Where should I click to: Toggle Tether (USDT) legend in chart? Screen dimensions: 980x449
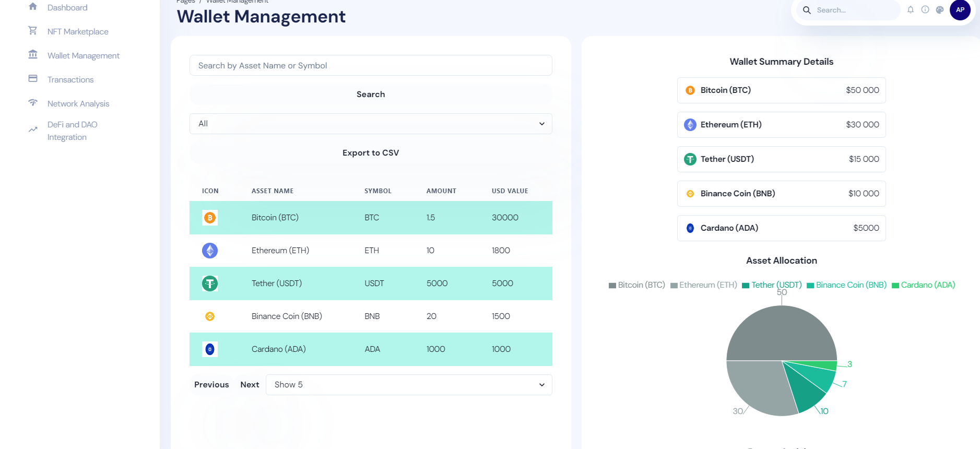(772, 285)
